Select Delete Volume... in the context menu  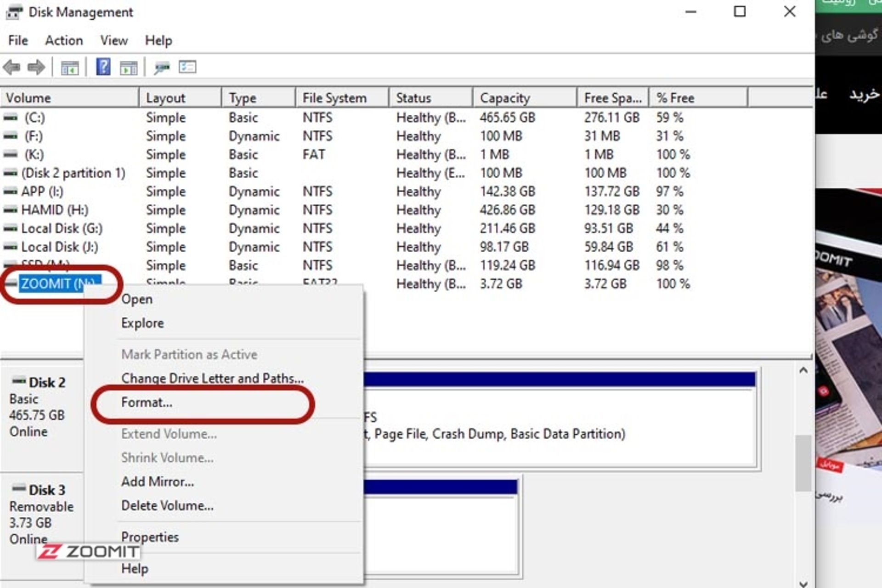[167, 506]
